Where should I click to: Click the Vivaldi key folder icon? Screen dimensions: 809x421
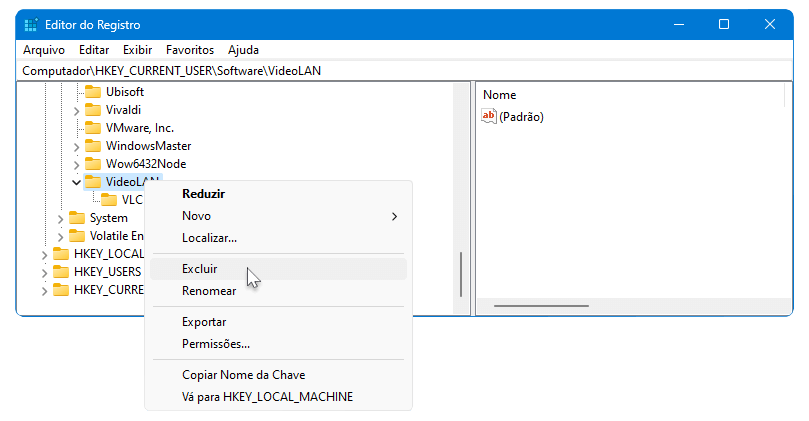[93, 110]
